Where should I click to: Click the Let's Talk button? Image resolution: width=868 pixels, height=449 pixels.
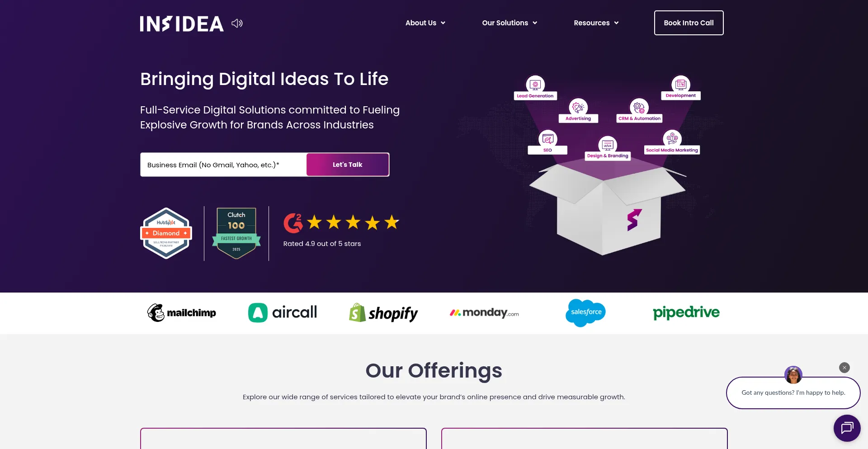[x=348, y=165]
